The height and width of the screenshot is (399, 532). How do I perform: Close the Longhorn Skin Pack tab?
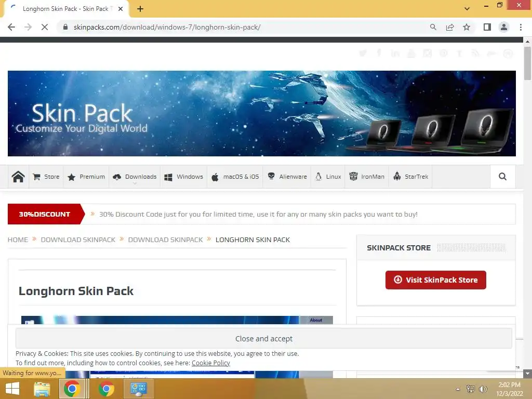pos(121,9)
